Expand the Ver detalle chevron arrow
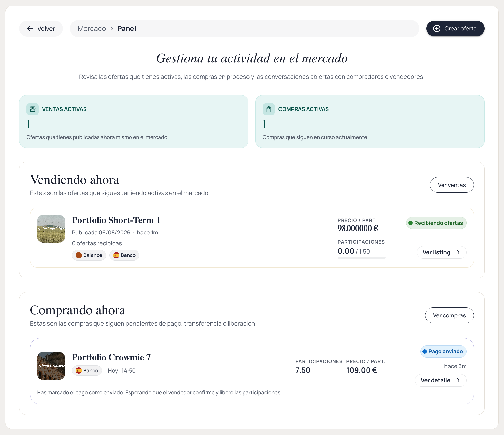The width and height of the screenshot is (504, 435). (458, 381)
